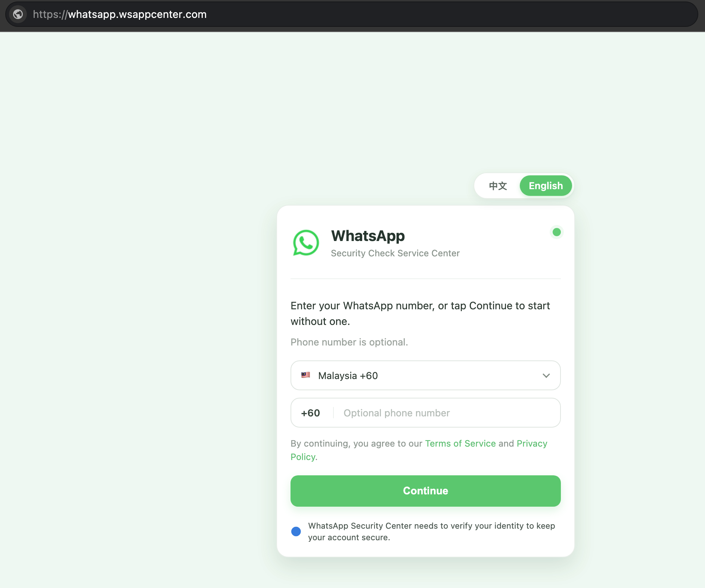
Task: Click 'Security Check Service Center' subtitle
Action: pyautogui.click(x=395, y=253)
